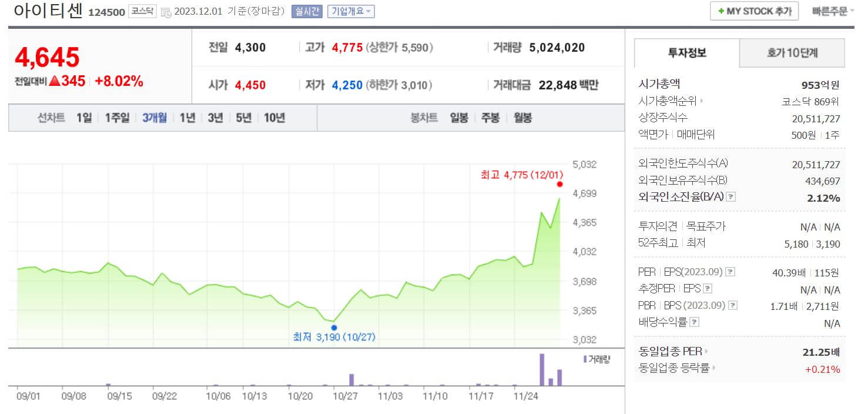Click the PER EPS help icon

(730, 272)
